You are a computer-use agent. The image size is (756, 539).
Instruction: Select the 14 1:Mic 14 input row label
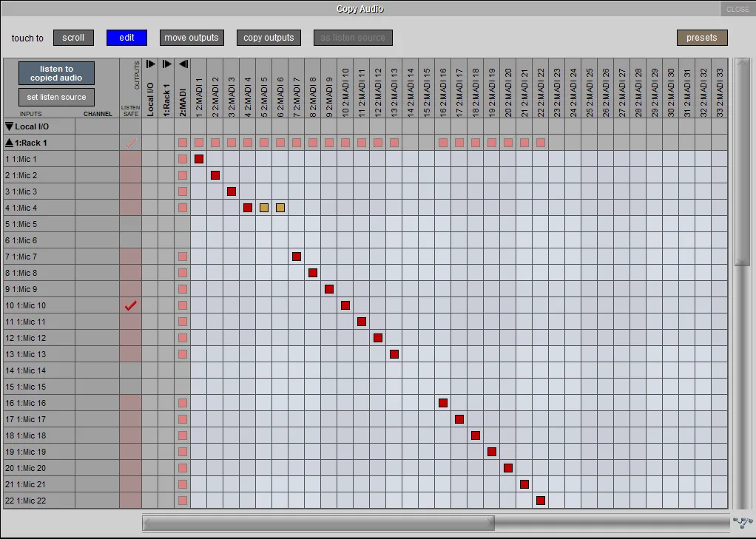[x=39, y=370]
